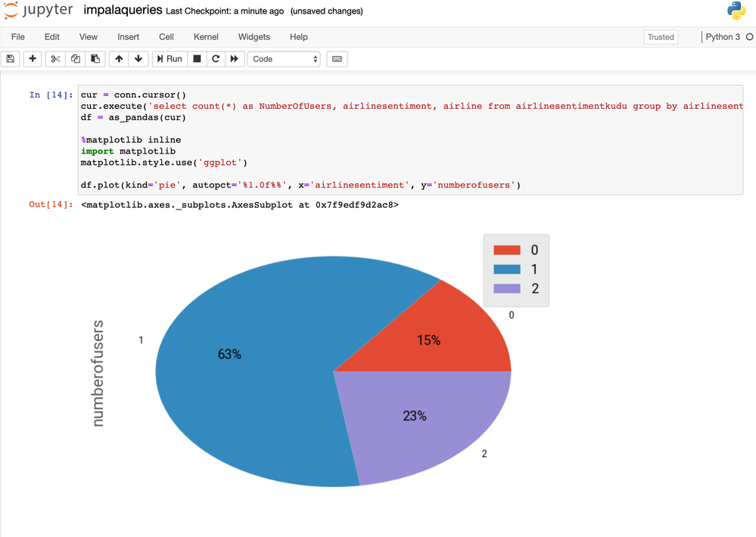This screenshot has width=756, height=537.
Task: Insert cell below with plus icon
Action: point(33,59)
